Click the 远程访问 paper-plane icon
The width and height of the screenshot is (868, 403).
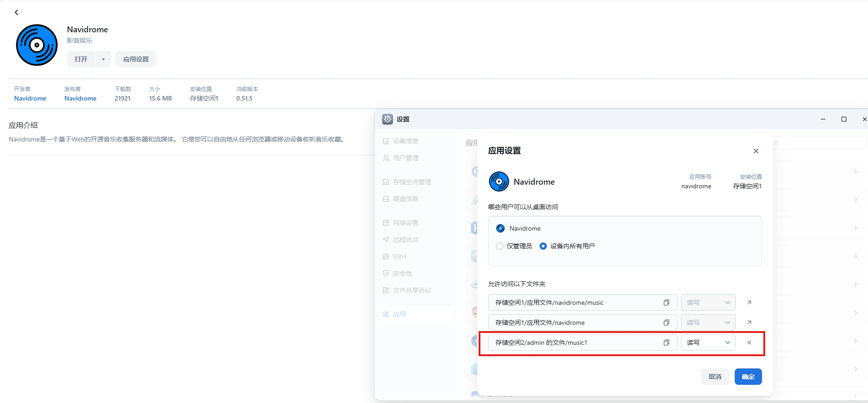386,240
